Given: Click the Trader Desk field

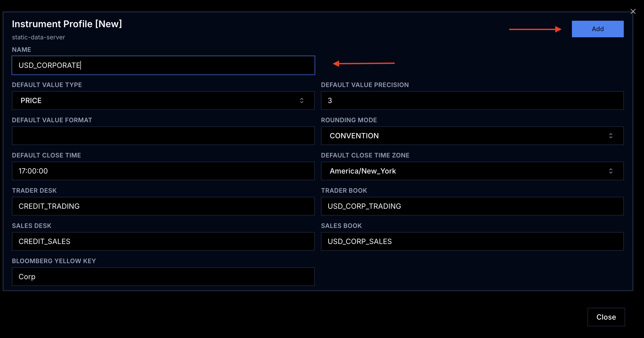Looking at the screenshot, I should pos(163,206).
